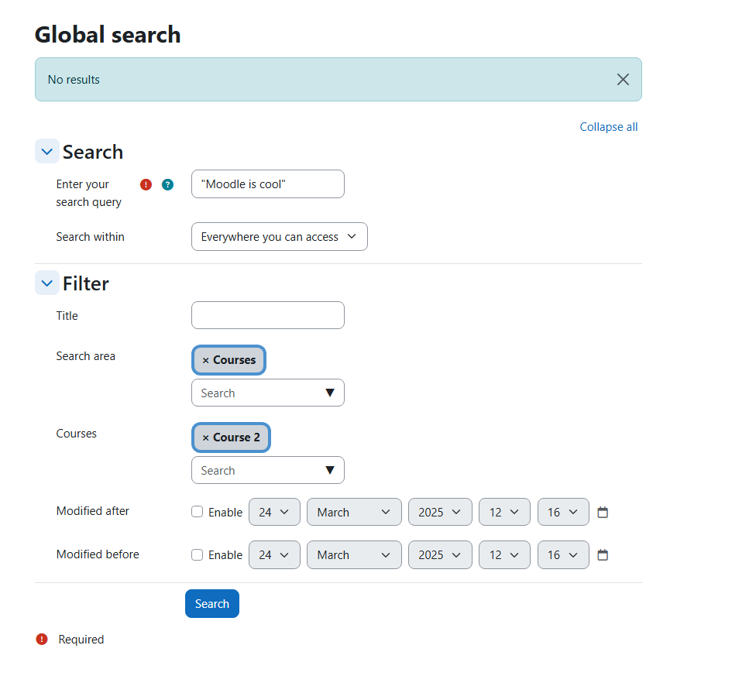Dismiss the No results alert
This screenshot has width=756, height=700.
(623, 80)
